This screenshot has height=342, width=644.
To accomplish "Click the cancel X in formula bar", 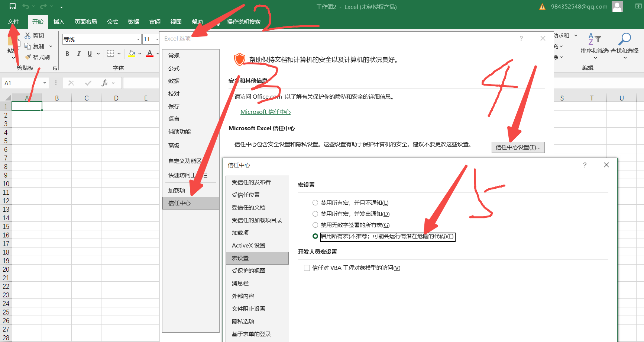I will coord(71,83).
